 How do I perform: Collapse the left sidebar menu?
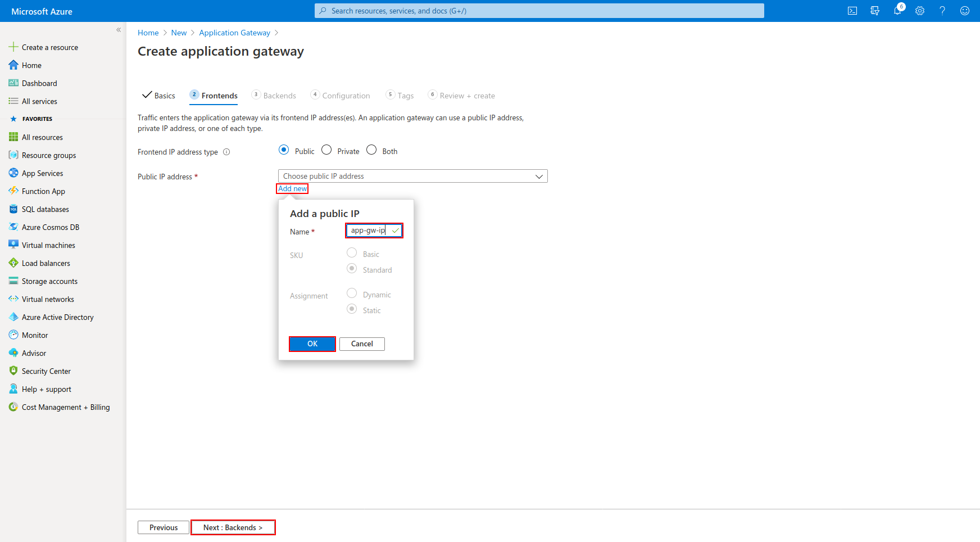[119, 30]
